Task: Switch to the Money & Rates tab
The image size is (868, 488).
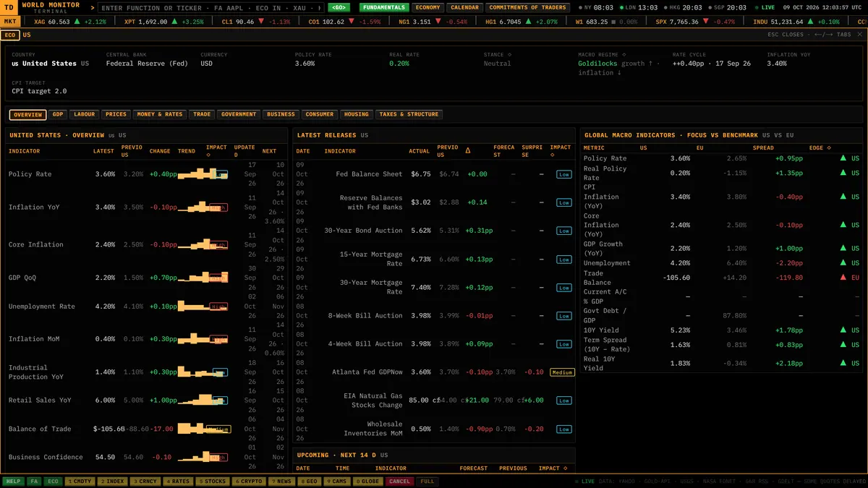Action: 159,114
